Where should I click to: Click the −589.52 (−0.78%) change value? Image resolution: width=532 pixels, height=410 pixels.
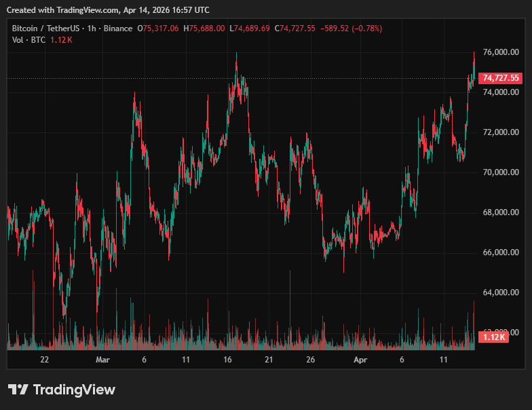352,29
